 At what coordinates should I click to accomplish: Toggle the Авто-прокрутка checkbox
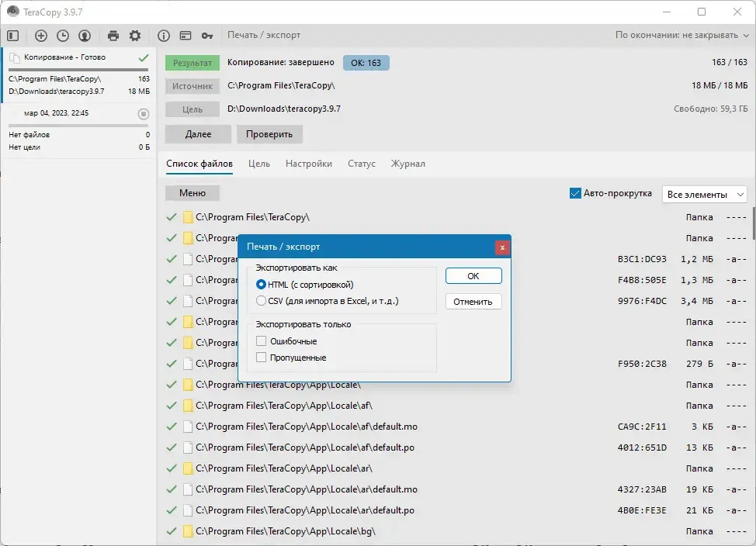(x=575, y=193)
